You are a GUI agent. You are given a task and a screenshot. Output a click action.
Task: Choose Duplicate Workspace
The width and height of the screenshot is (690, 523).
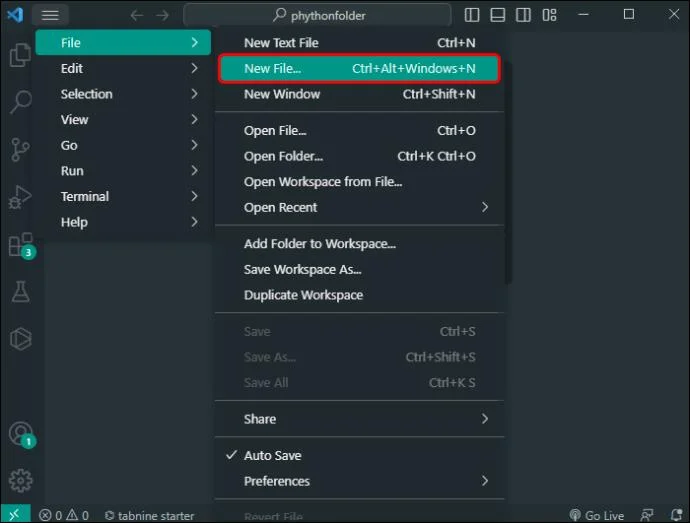click(x=359, y=295)
